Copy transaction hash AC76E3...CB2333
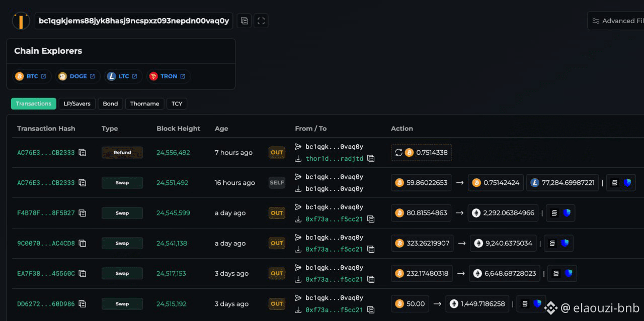The image size is (644, 321). click(83, 152)
